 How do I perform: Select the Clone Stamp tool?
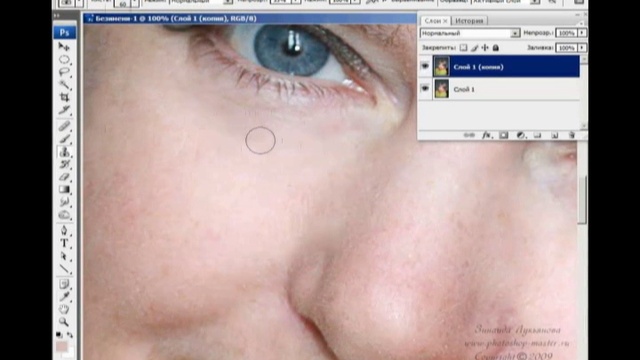click(64, 152)
